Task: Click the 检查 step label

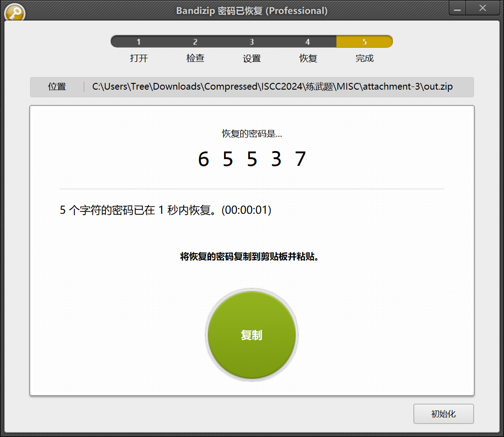Action: coord(195,59)
